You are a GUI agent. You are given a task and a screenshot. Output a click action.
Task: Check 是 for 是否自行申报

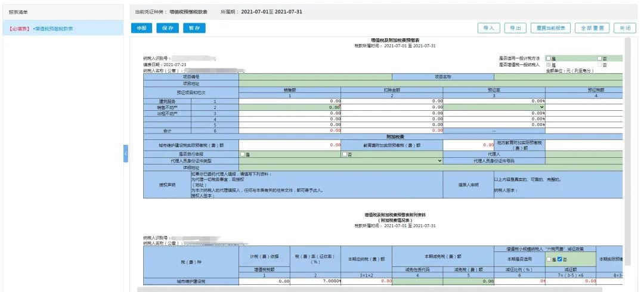pyautogui.click(x=243, y=154)
